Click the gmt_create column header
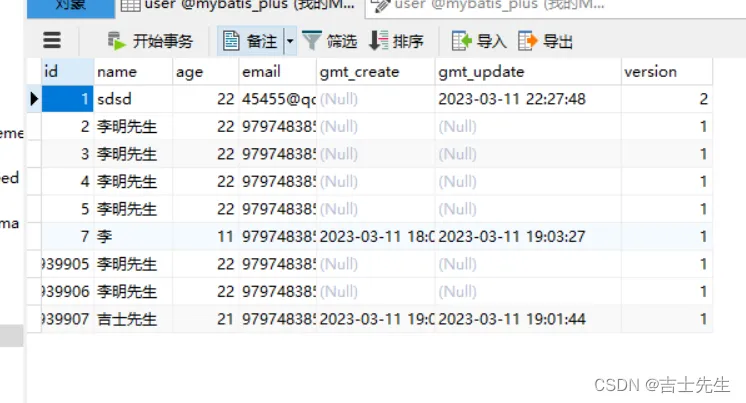Screen dimensions: 746x403 [x=375, y=72]
